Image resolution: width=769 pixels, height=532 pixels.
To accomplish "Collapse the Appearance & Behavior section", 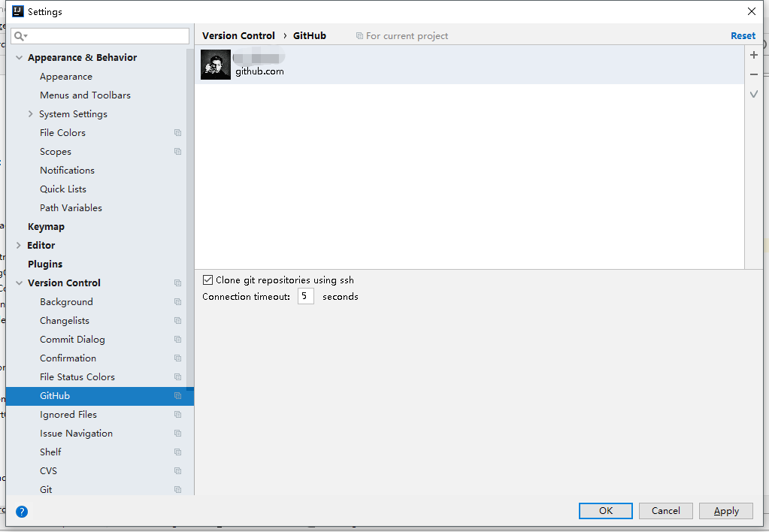I will coord(19,57).
